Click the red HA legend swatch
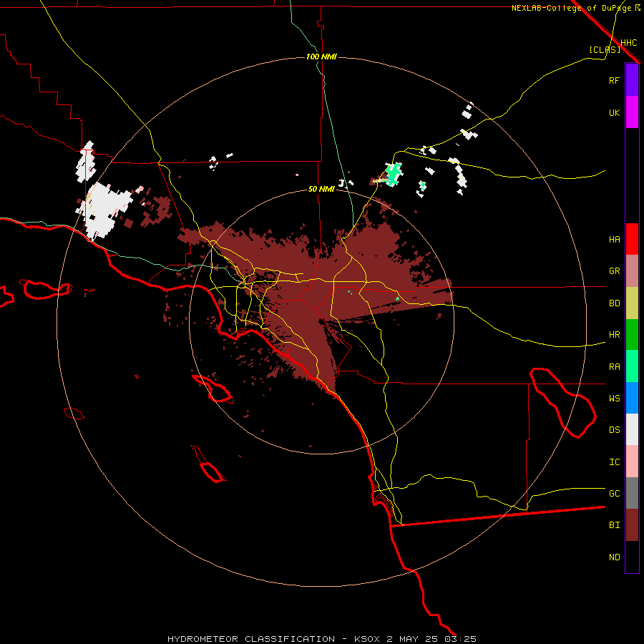The width and height of the screenshot is (644, 644). tap(632, 239)
